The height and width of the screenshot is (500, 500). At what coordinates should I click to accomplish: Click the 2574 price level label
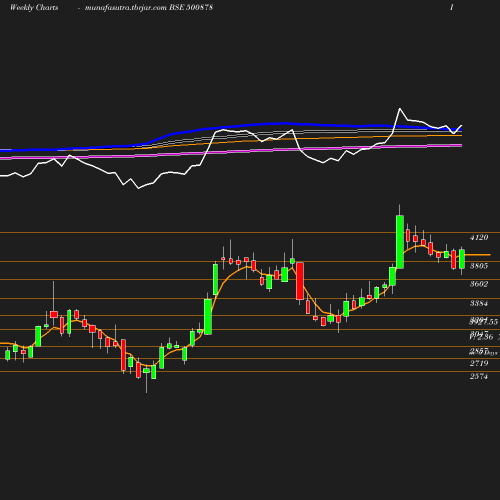click(x=479, y=376)
